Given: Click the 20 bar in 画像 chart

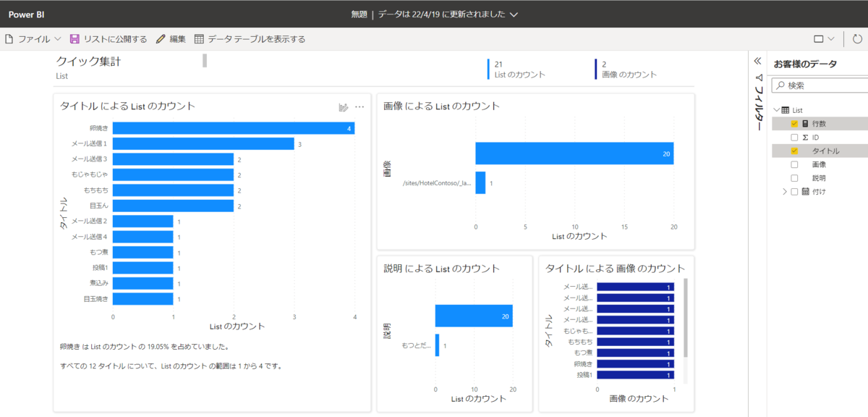Looking at the screenshot, I should coord(574,153).
